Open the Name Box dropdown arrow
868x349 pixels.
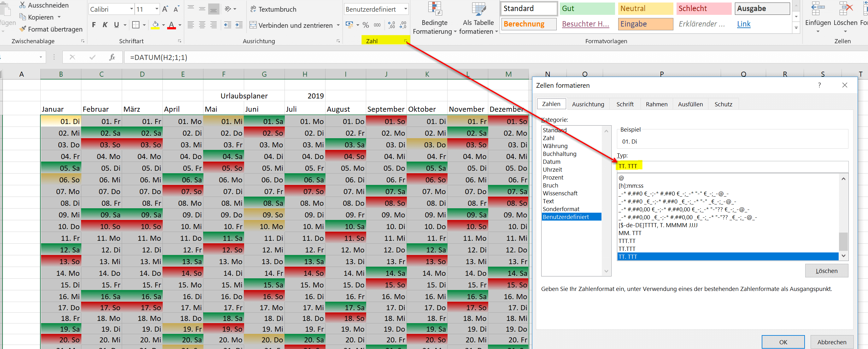[41, 57]
